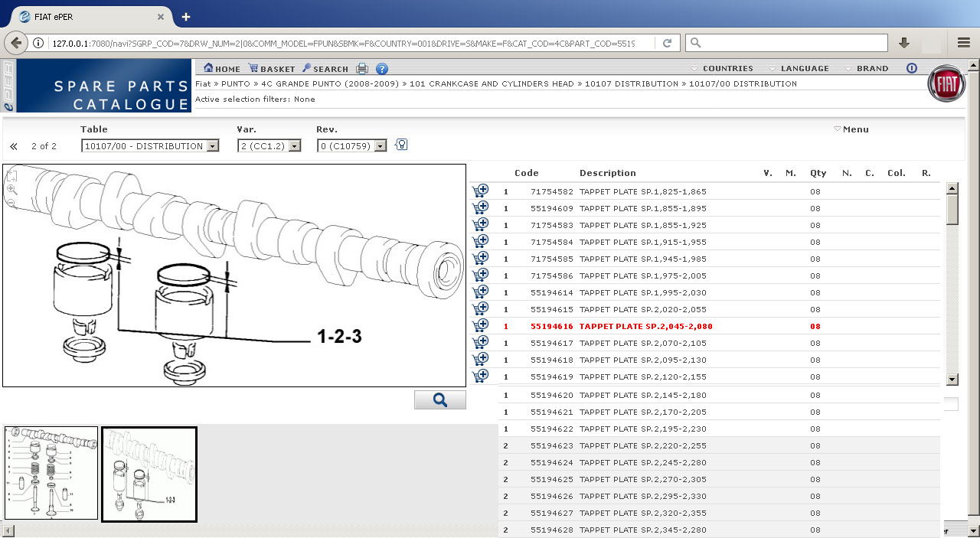Open Firefox hamburger menu
This screenshot has width=980, height=538.
coord(964,43)
